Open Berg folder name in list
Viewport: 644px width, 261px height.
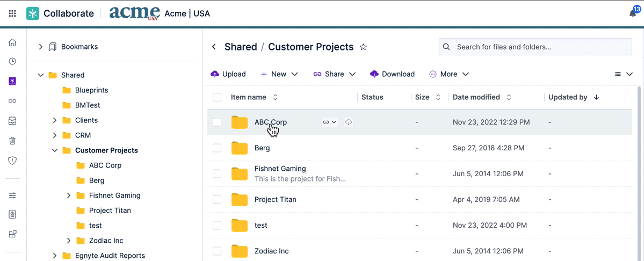(x=262, y=148)
